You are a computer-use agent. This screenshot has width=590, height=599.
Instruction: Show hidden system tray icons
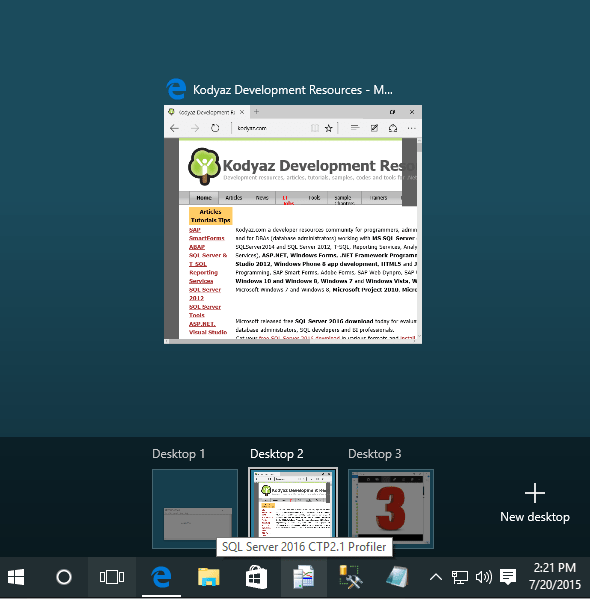[436, 577]
